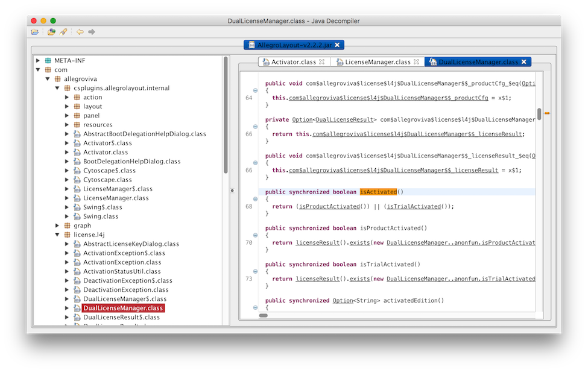
Task: Collapse the license.l4j package
Action: 57,235
